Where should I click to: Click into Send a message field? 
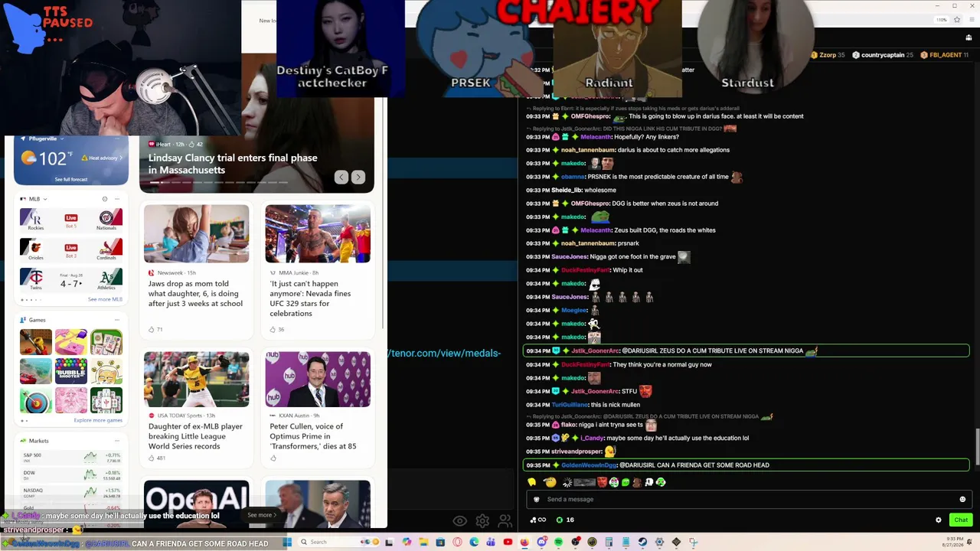click(748, 500)
